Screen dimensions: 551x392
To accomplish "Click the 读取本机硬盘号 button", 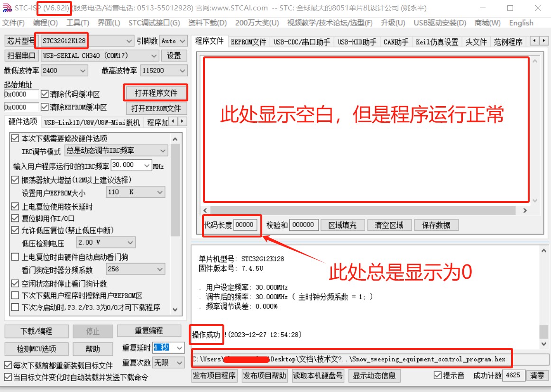I will click(318, 376).
